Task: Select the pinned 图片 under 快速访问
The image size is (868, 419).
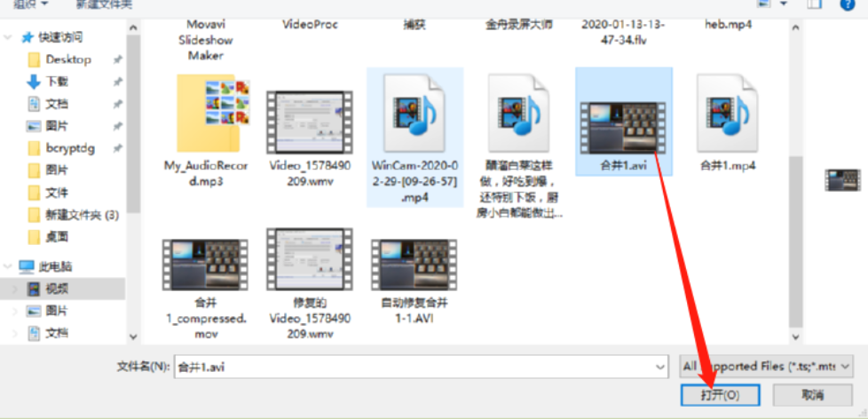Action: click(57, 126)
